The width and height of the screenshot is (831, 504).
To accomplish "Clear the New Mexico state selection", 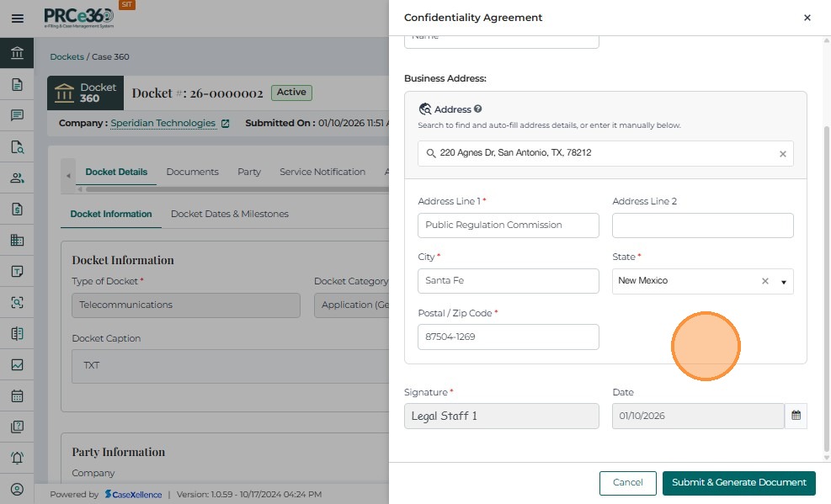I will (x=764, y=281).
